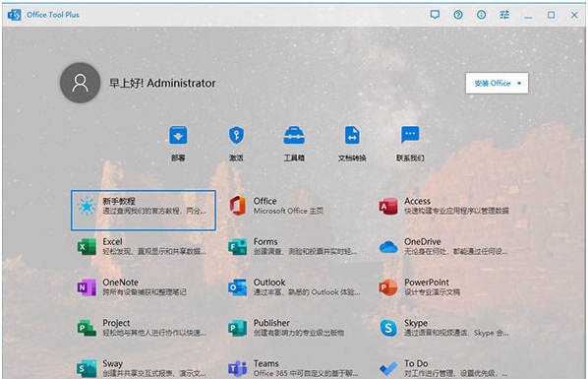Open the OneDrive link text
This screenshot has width=588, height=379.
(x=422, y=241)
